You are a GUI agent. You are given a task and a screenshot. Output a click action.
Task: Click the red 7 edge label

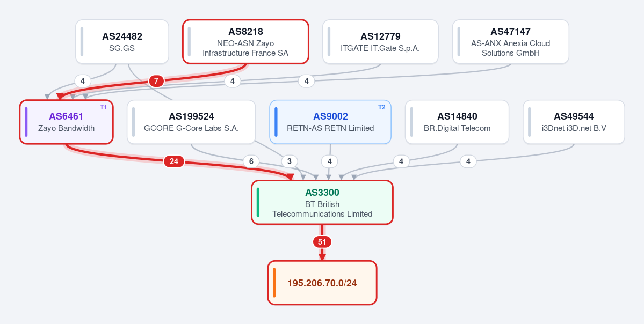coord(156,81)
